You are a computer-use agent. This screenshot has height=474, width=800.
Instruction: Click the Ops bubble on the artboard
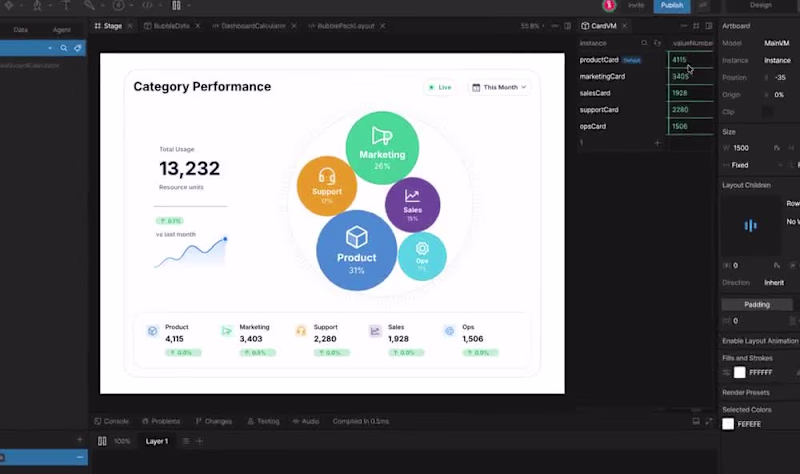[422, 257]
